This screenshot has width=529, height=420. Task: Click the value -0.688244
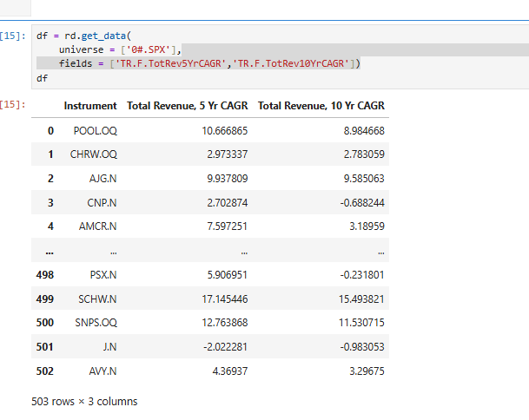[x=362, y=202]
